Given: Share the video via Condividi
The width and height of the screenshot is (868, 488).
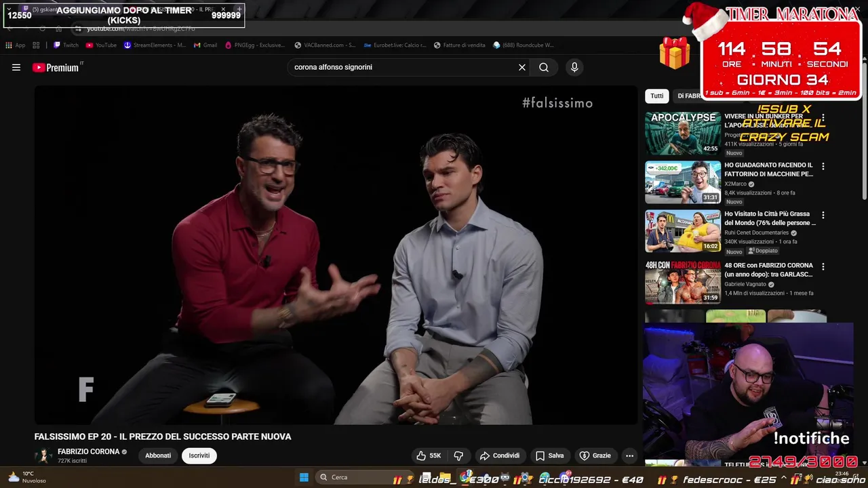Looking at the screenshot, I should click(x=500, y=455).
